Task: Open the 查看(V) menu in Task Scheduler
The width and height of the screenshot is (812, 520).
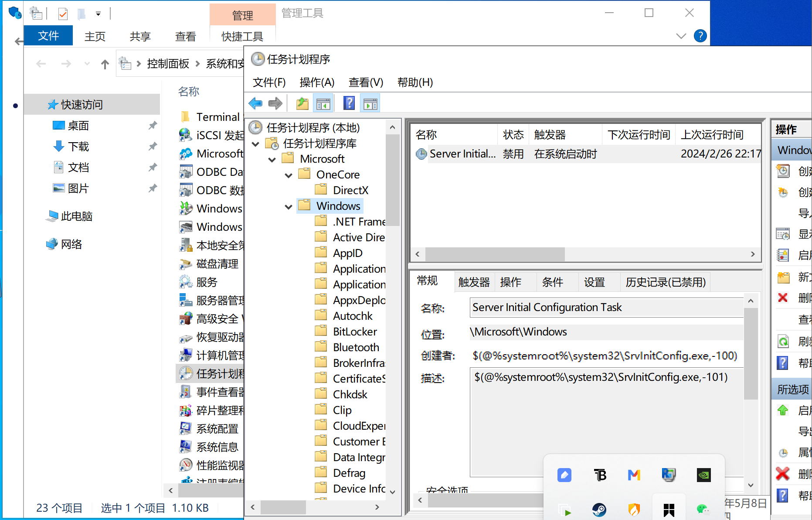Action: [x=366, y=82]
